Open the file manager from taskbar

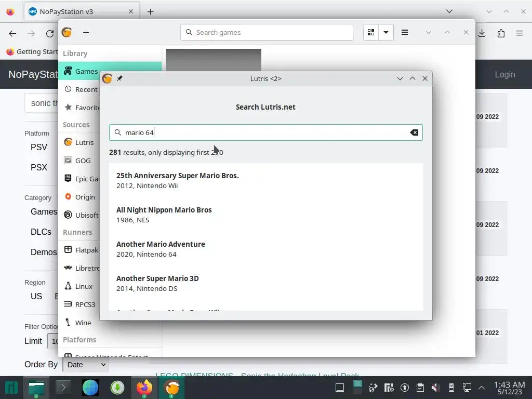pyautogui.click(x=36, y=388)
